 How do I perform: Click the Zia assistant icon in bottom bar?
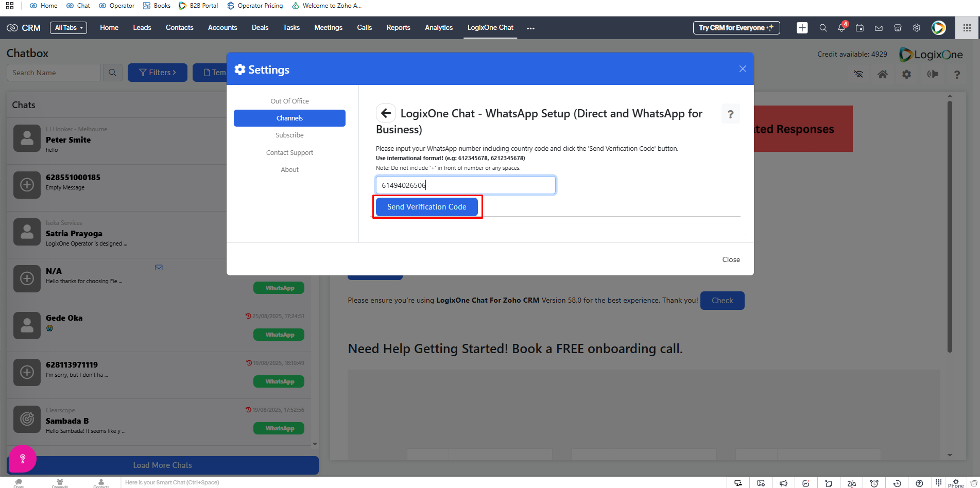point(851,483)
